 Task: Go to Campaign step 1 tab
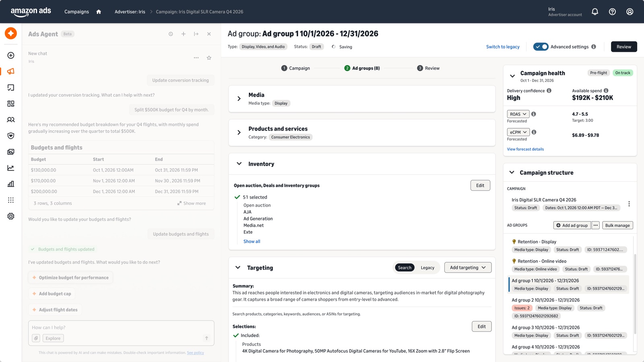click(295, 68)
